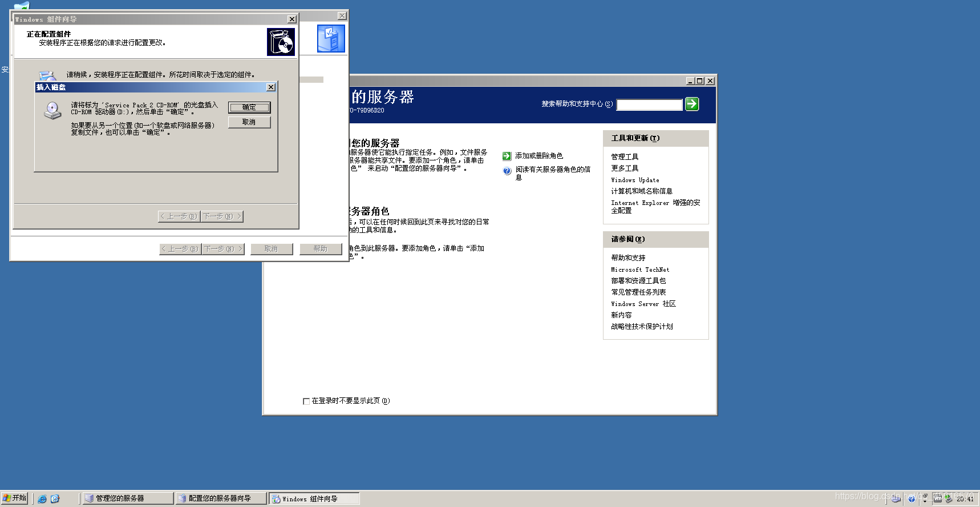Click 下一步 in the server configuration wizard
980x507 pixels.
click(x=223, y=249)
